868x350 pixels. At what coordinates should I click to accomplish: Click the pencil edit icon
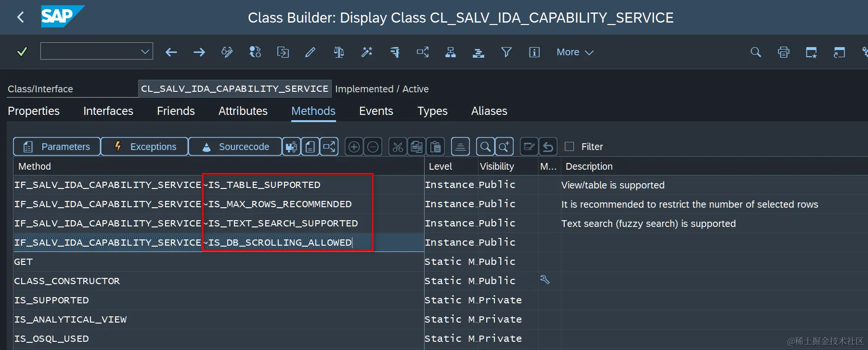click(311, 52)
